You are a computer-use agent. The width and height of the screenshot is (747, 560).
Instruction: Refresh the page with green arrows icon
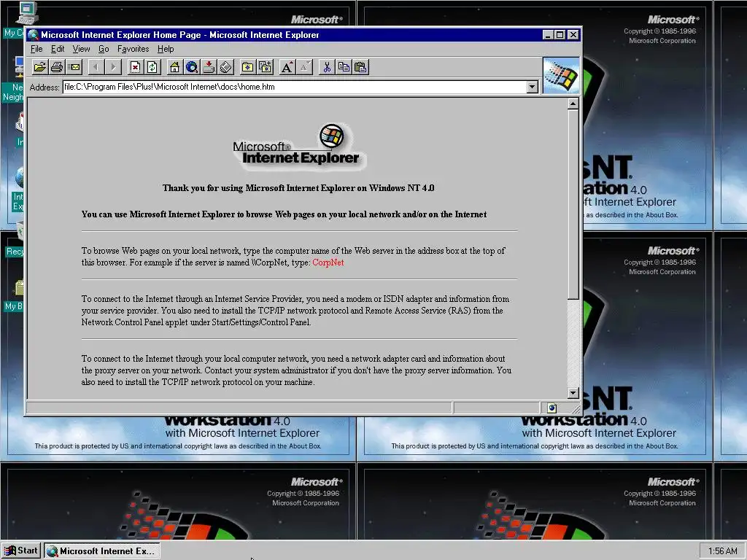[152, 67]
